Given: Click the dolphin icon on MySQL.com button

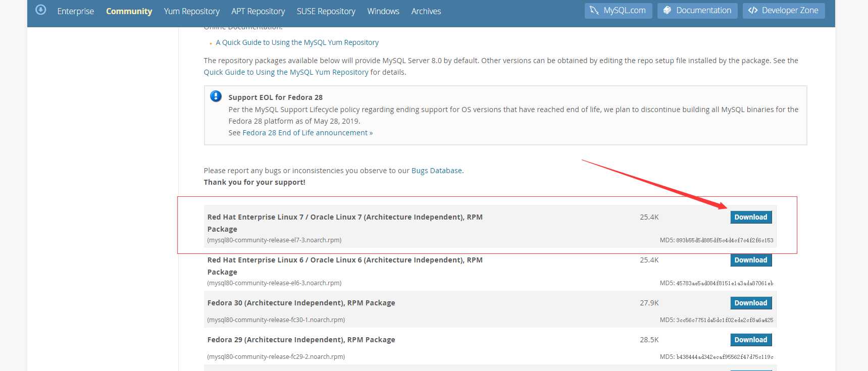Looking at the screenshot, I should click(x=594, y=11).
